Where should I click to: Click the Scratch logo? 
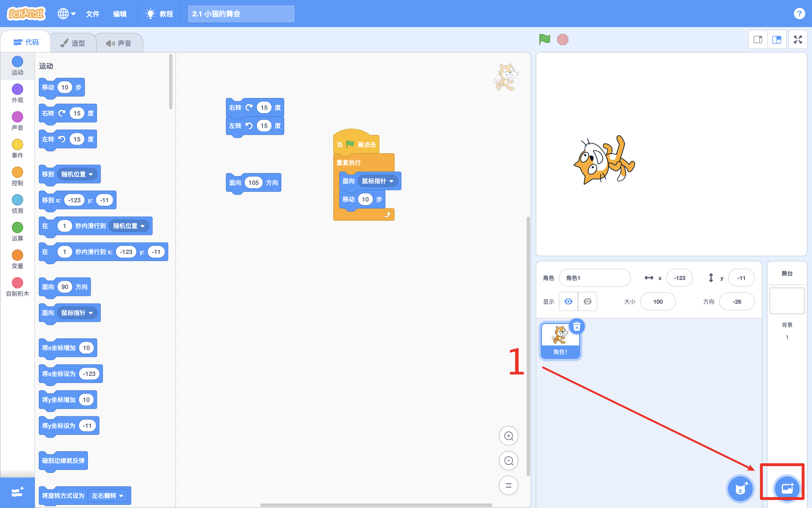[26, 14]
